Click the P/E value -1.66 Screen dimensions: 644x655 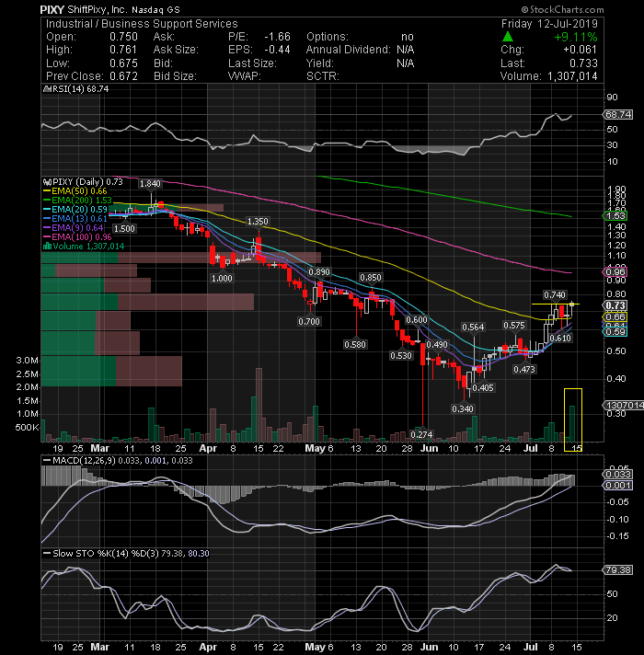[277, 37]
